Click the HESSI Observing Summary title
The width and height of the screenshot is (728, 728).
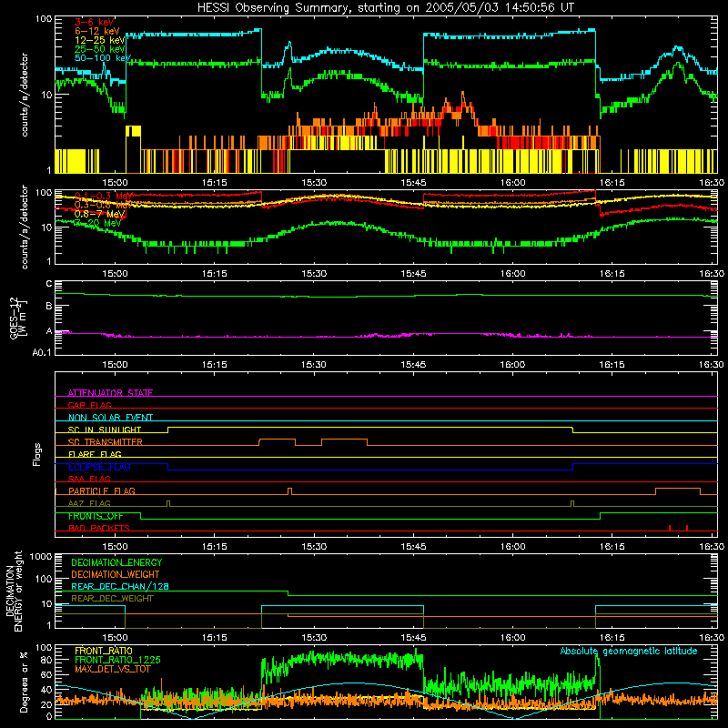click(385, 8)
